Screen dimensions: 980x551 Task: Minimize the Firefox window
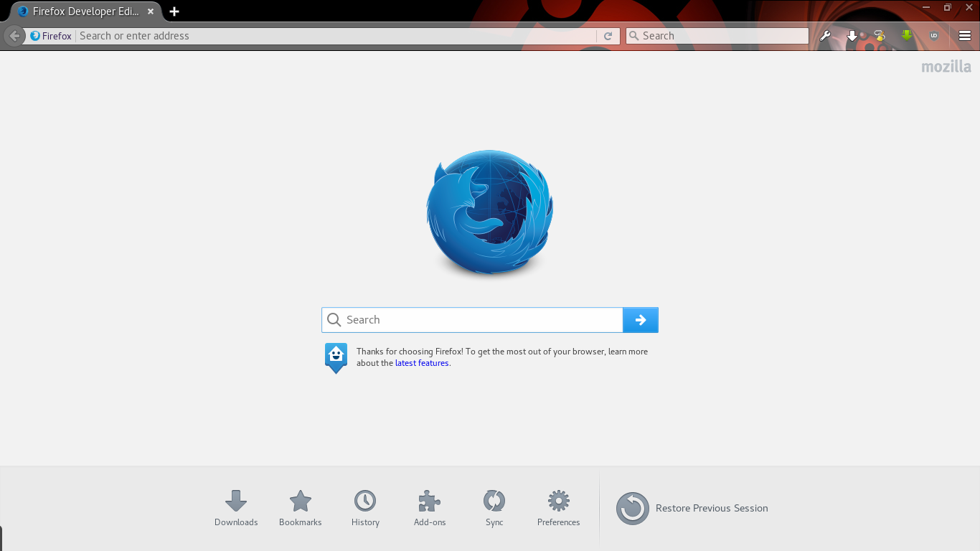926,7
